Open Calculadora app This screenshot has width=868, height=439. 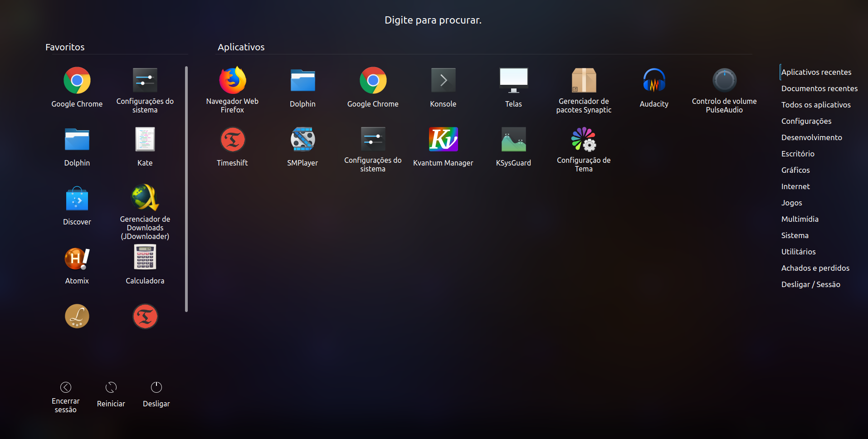145,264
